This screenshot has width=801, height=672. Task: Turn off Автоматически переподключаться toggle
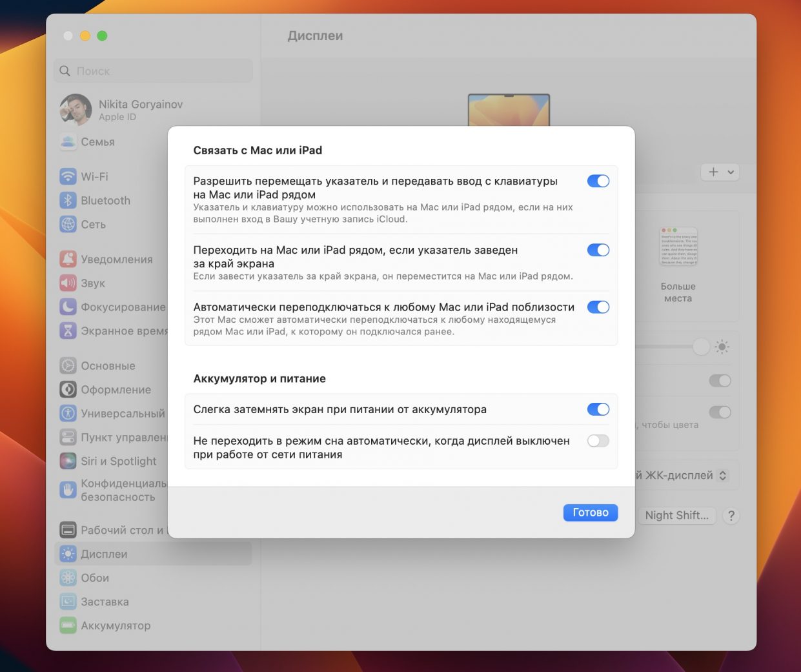pyautogui.click(x=598, y=307)
